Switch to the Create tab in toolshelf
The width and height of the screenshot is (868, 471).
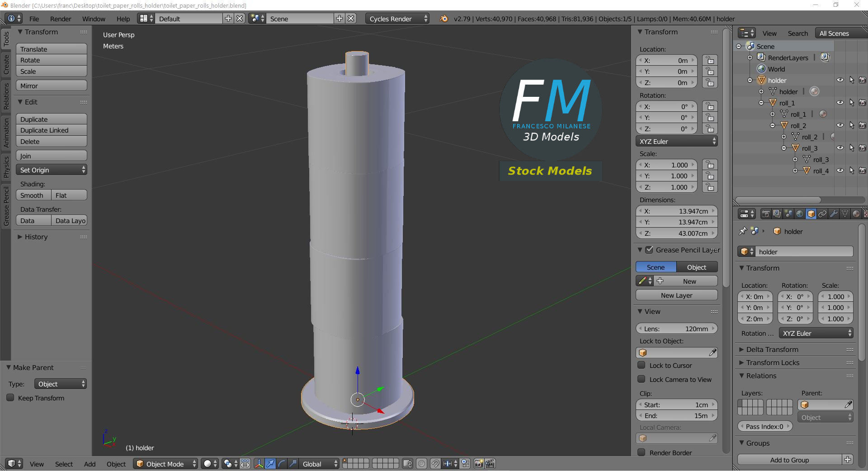click(x=6, y=65)
